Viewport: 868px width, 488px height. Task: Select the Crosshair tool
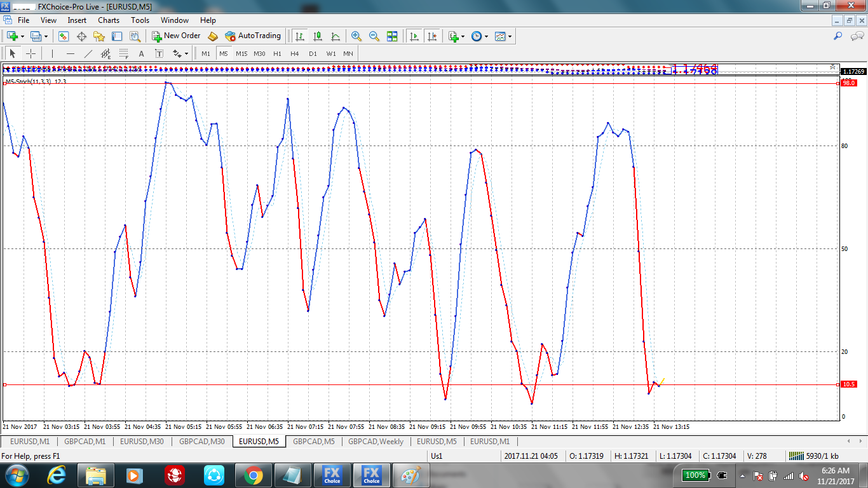click(x=31, y=54)
